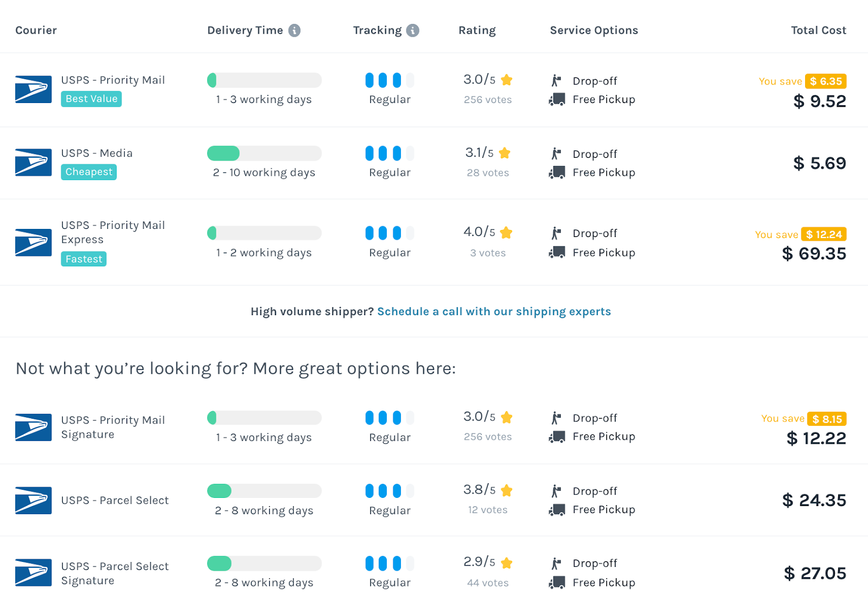
Task: Click the Total Cost column header
Action: tap(818, 30)
